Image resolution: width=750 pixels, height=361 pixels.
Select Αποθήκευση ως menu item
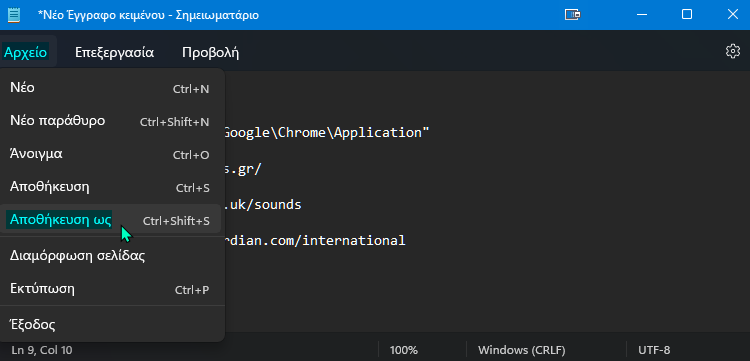coord(111,220)
